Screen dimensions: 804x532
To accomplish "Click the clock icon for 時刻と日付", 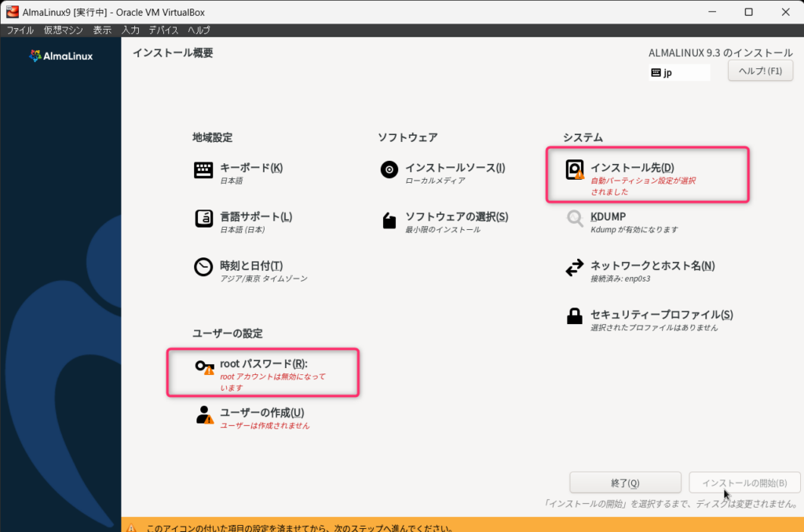I will [203, 268].
